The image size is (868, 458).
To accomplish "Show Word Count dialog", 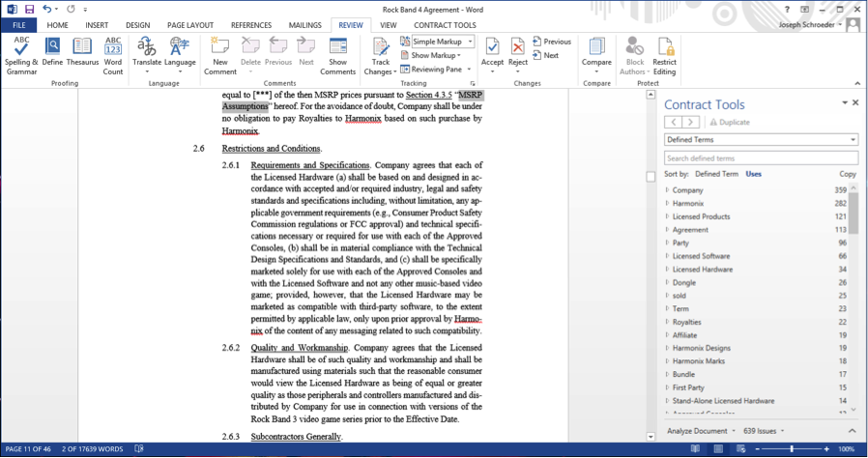I will 113,56.
